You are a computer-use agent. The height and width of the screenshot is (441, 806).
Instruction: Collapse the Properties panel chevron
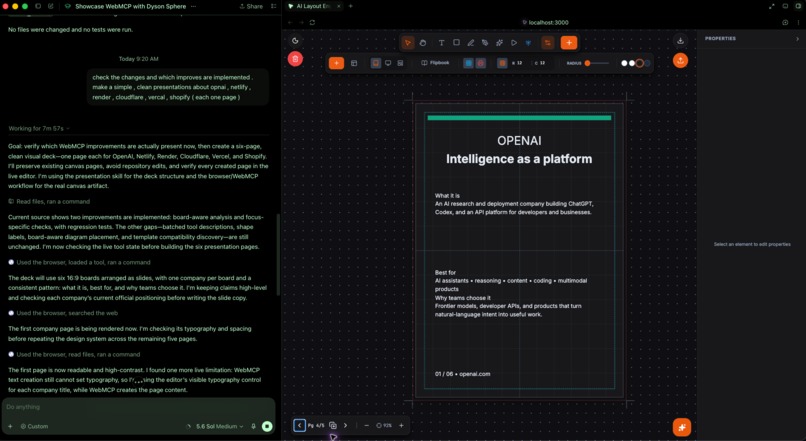[797, 39]
